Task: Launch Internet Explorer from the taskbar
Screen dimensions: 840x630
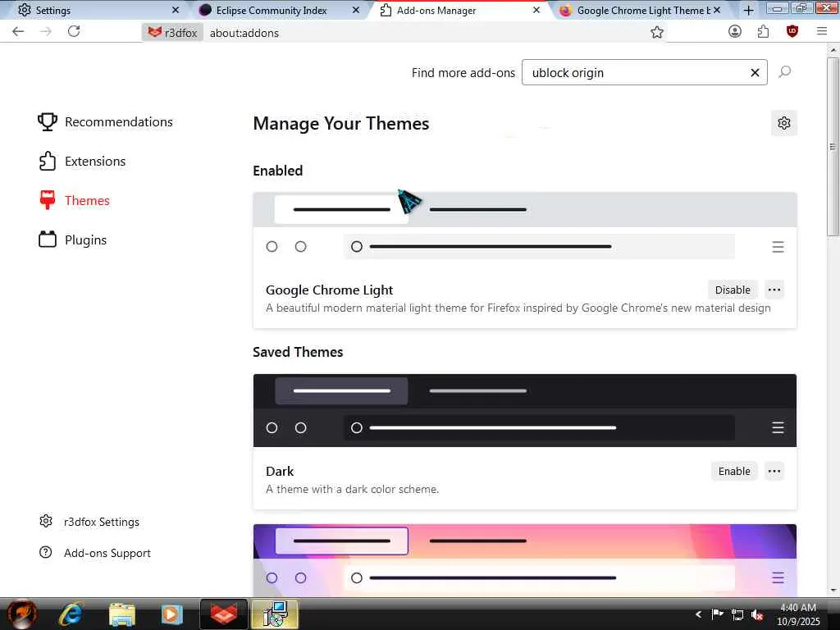Action: [71, 614]
